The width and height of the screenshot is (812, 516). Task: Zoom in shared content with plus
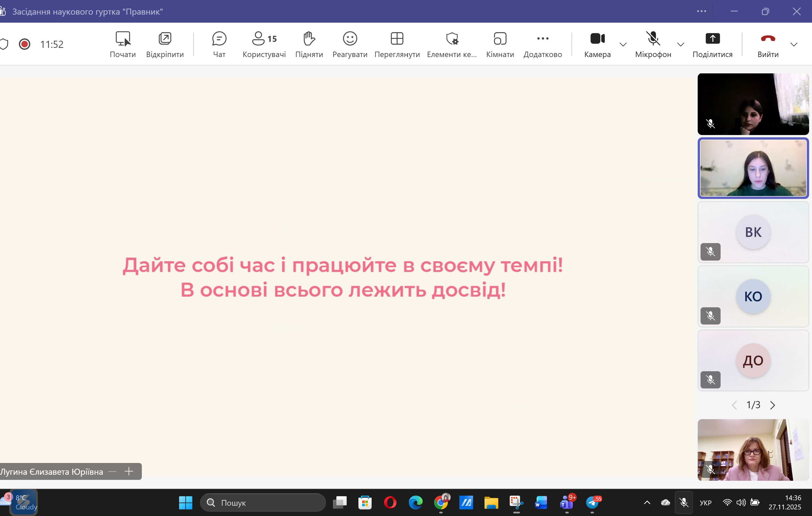pyautogui.click(x=129, y=472)
